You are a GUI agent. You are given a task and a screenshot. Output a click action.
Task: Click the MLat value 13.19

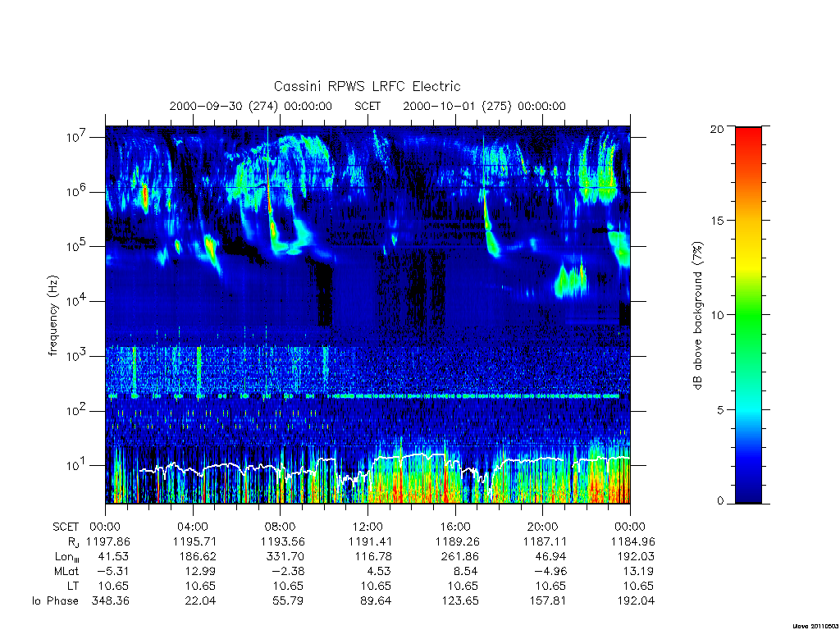click(x=638, y=571)
